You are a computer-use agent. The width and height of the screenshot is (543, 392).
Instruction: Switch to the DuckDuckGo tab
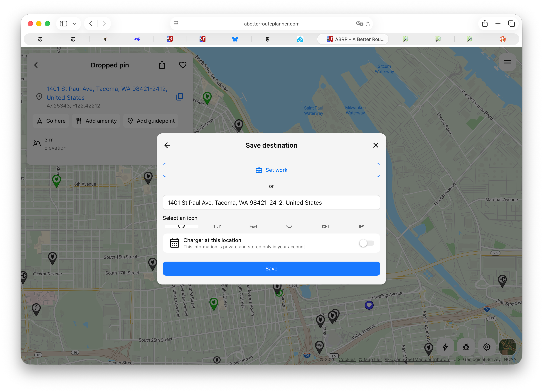click(x=502, y=39)
